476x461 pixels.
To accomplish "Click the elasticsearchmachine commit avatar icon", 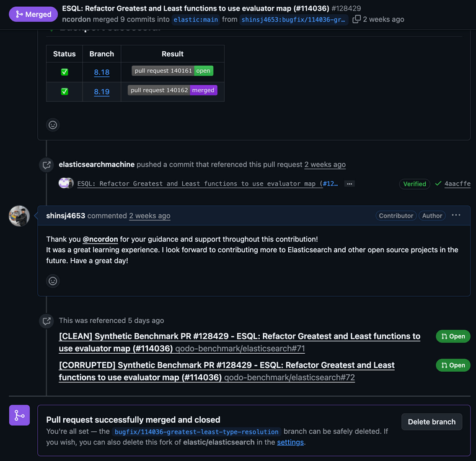I will click(66, 183).
